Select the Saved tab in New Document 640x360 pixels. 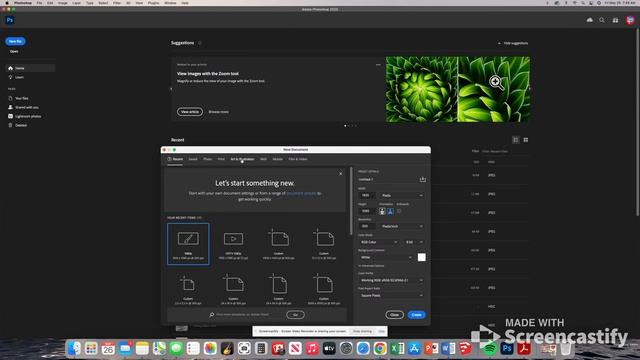coord(193,159)
